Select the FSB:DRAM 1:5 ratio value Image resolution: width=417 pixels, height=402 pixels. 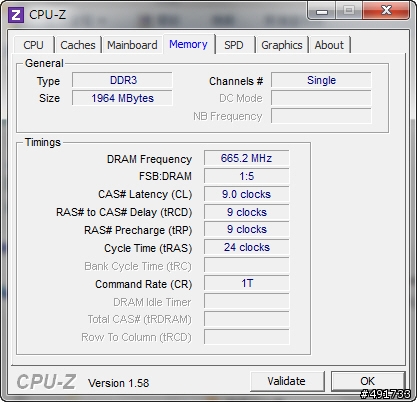pos(247,176)
